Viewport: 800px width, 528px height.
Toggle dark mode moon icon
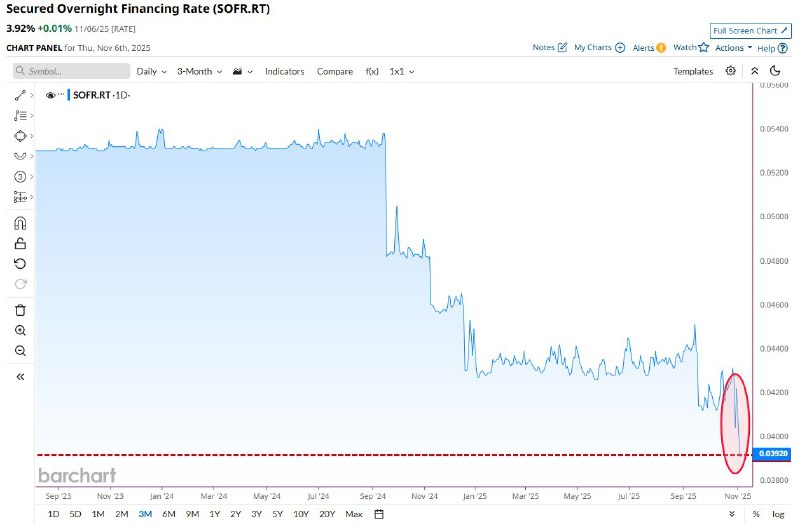[775, 71]
